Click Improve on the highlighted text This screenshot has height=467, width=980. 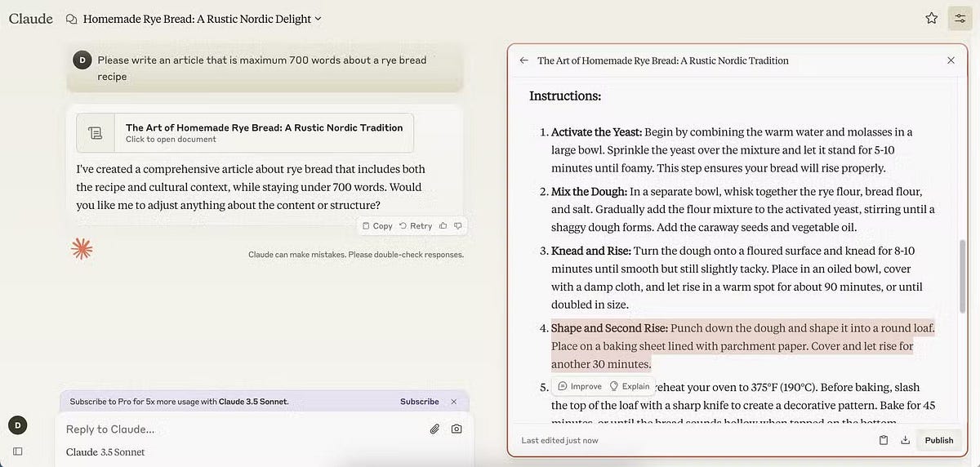(580, 386)
